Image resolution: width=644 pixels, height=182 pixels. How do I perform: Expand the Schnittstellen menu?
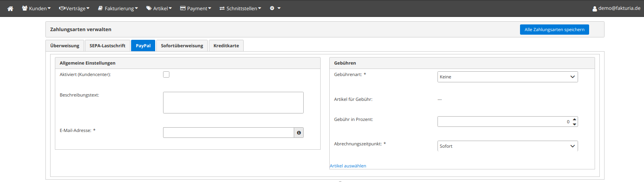240,8
